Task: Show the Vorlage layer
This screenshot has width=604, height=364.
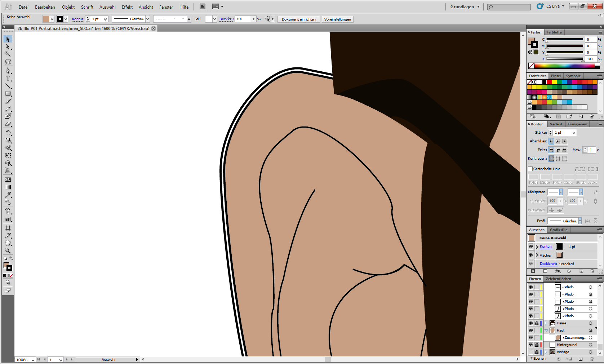Action: pos(530,352)
